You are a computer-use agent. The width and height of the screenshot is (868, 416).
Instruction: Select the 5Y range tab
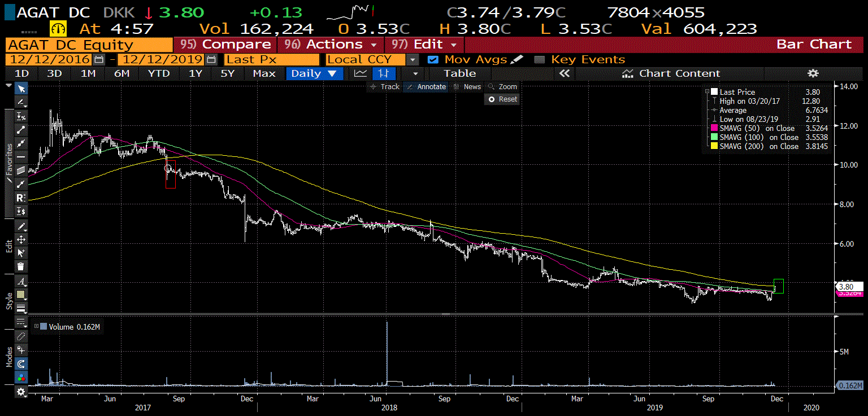point(227,73)
